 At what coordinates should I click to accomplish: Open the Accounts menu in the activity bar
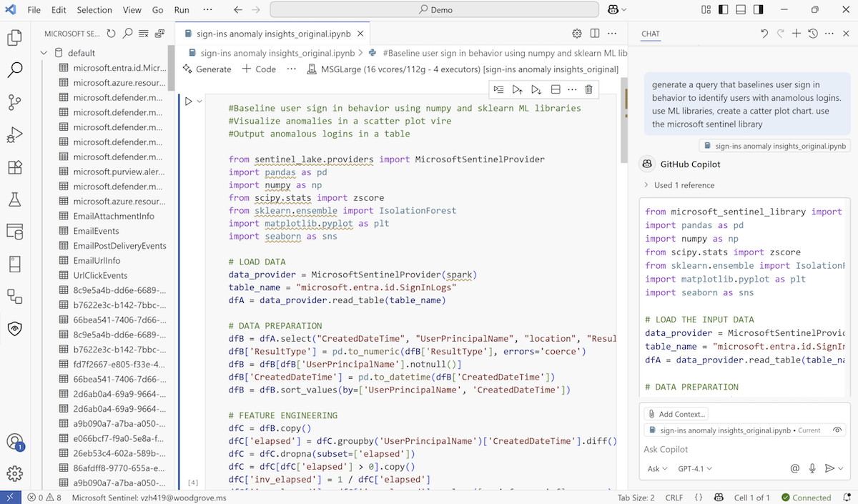[14, 442]
